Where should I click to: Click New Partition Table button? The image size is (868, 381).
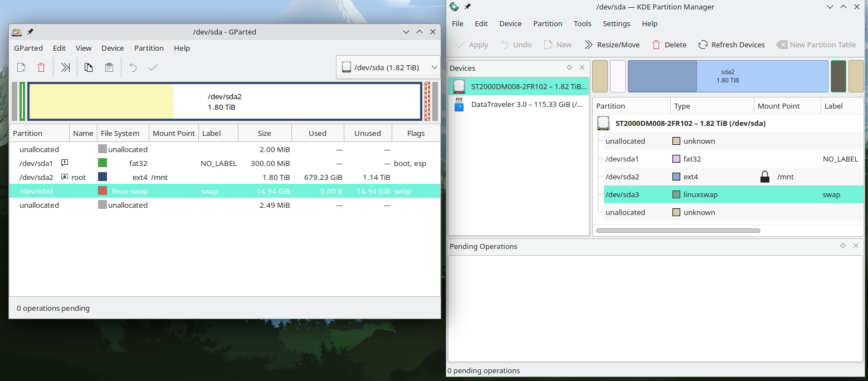coord(816,45)
